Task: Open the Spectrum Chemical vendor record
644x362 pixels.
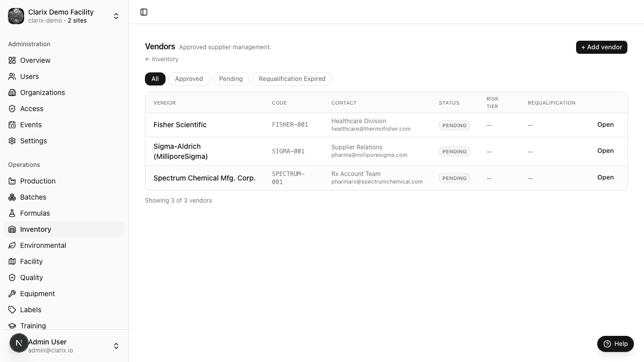Action: pyautogui.click(x=605, y=177)
